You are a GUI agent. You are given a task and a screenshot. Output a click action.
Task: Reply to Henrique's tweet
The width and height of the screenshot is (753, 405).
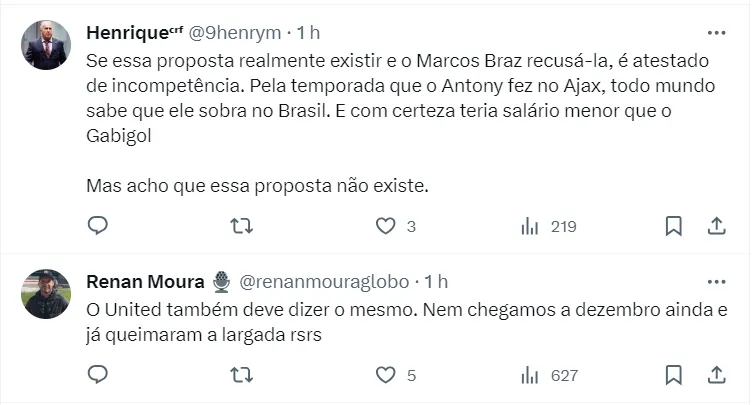[97, 226]
